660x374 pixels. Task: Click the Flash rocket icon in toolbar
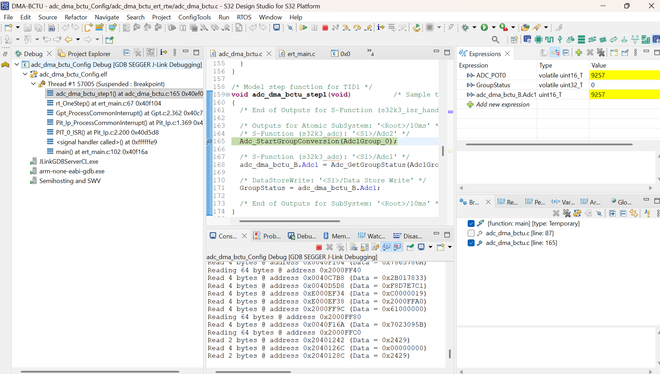click(536, 27)
